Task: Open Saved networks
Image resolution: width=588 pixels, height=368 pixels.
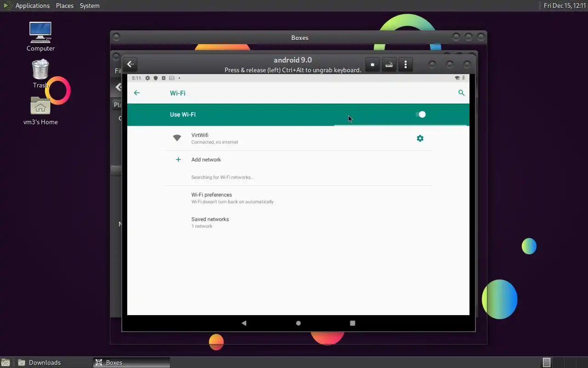Action: pyautogui.click(x=299, y=222)
